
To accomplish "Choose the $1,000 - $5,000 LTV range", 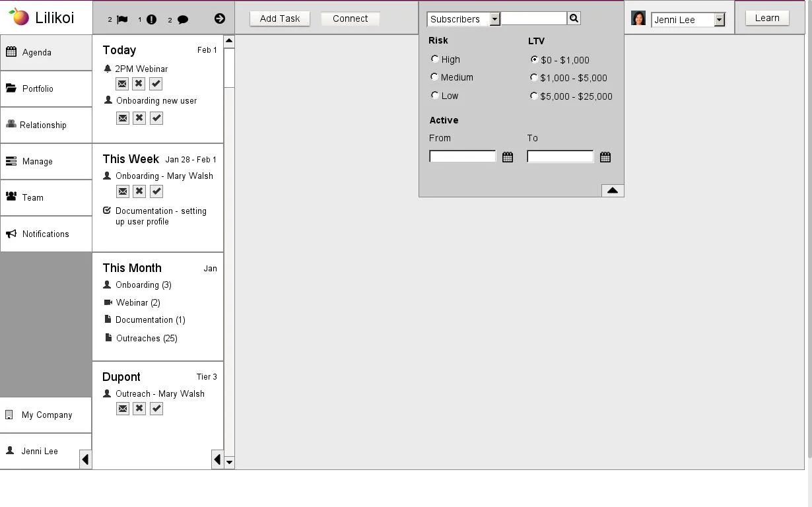I will coord(533,77).
